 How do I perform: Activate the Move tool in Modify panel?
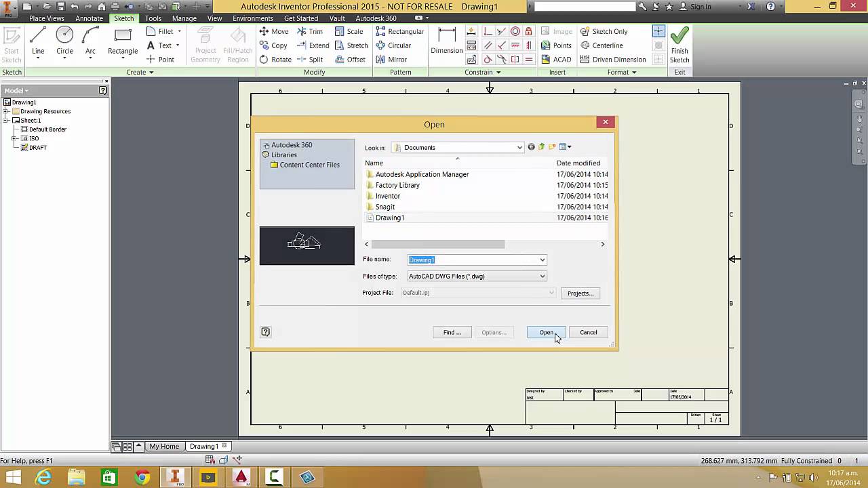[x=274, y=31]
